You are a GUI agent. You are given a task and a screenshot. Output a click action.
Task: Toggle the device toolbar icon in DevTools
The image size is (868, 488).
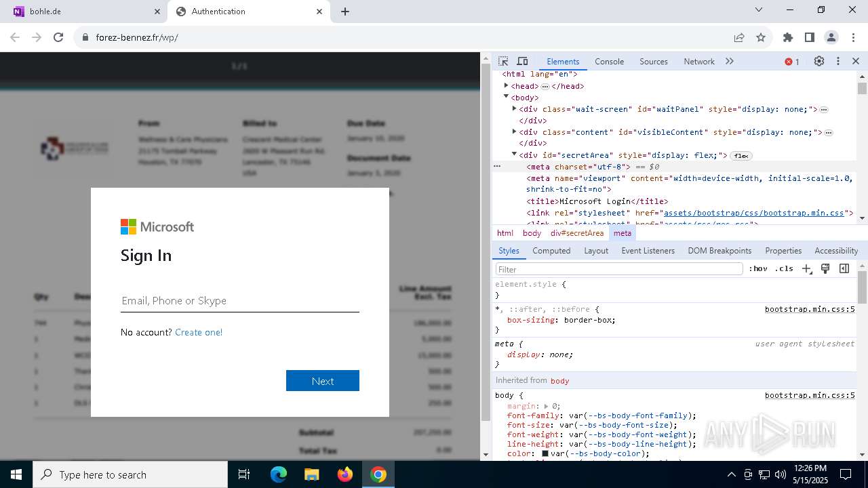tap(522, 61)
